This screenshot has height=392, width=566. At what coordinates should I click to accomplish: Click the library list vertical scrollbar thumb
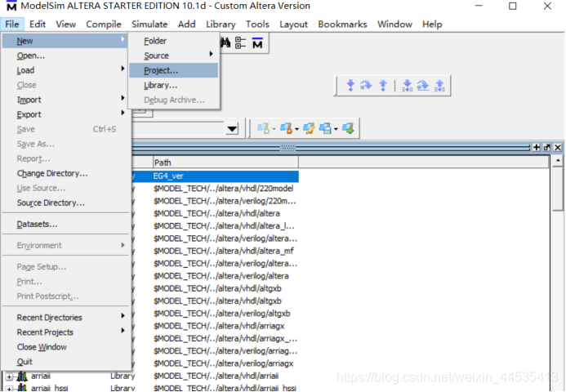pos(558,188)
